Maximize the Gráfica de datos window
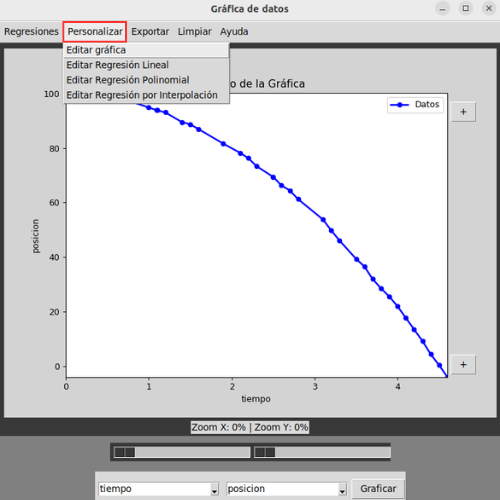500x500 pixels. point(466,9)
